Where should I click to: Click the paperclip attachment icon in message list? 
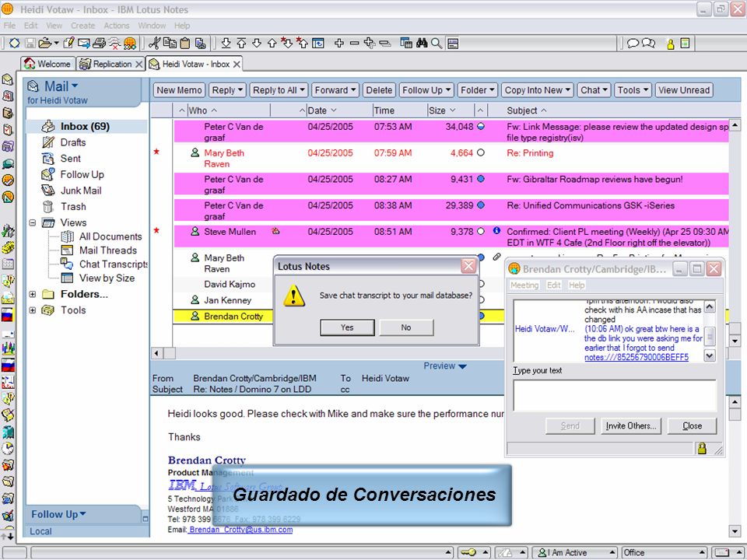pyautogui.click(x=496, y=257)
